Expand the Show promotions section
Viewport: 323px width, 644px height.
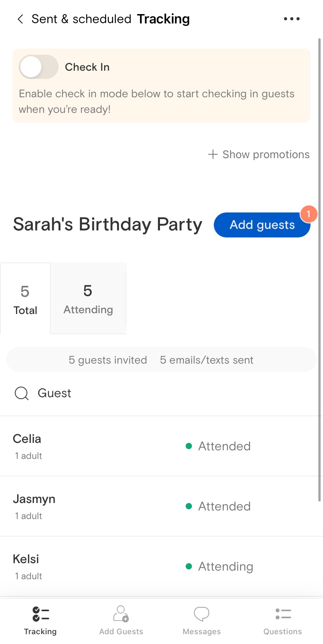pos(259,154)
